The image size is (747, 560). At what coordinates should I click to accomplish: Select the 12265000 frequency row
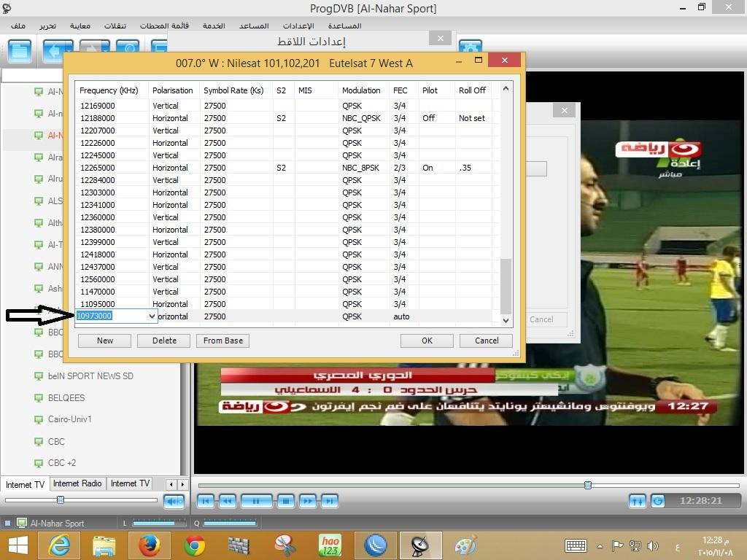(287, 168)
